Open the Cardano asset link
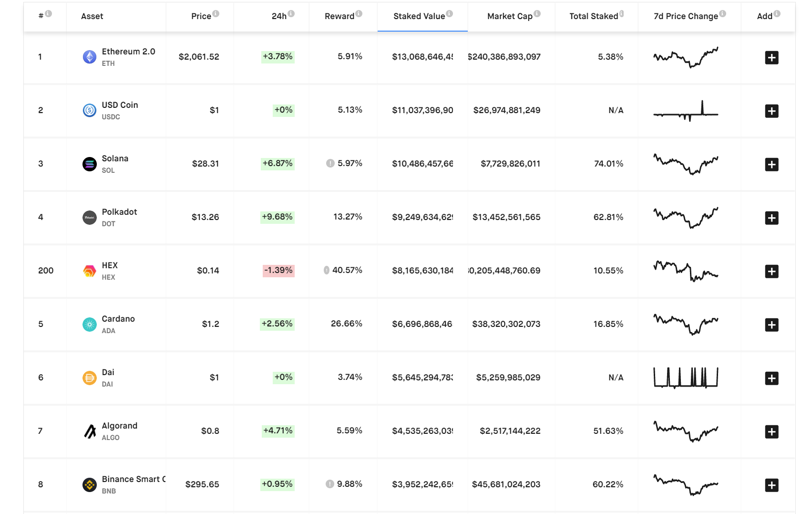The width and height of the screenshot is (812, 514). click(118, 319)
